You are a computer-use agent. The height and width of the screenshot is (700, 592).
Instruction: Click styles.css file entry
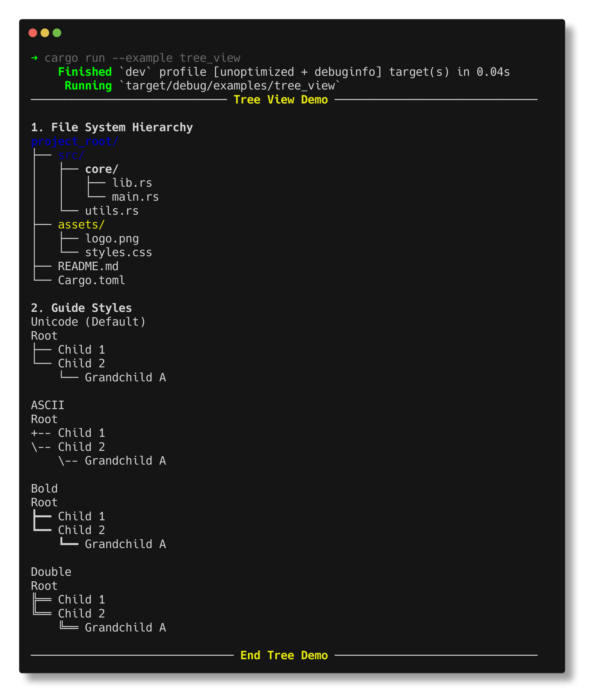click(x=118, y=253)
